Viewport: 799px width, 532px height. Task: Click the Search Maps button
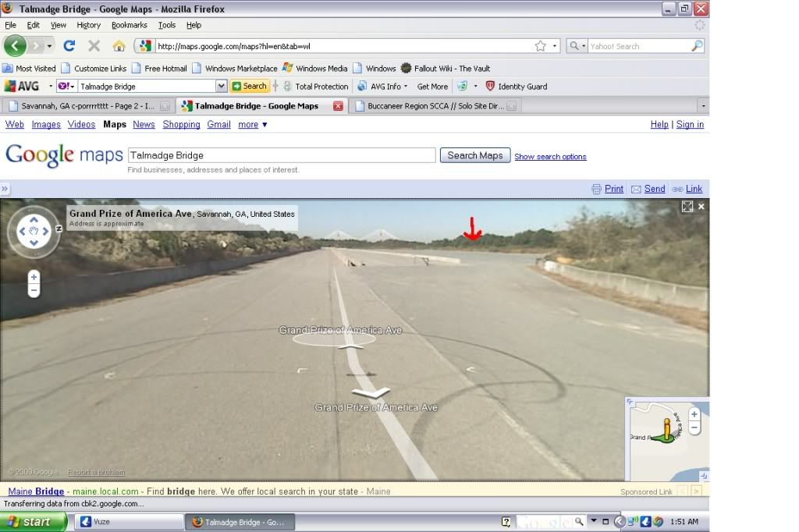(x=475, y=155)
